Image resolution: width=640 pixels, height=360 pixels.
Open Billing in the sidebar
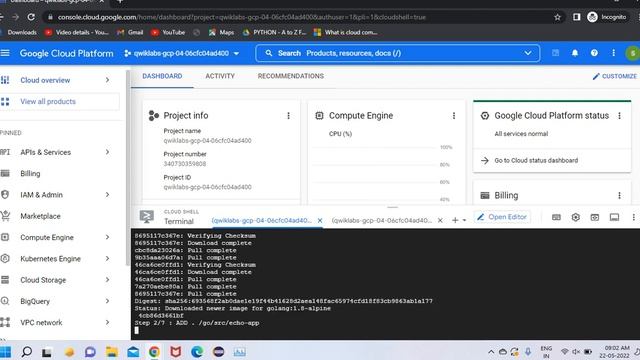[x=30, y=173]
